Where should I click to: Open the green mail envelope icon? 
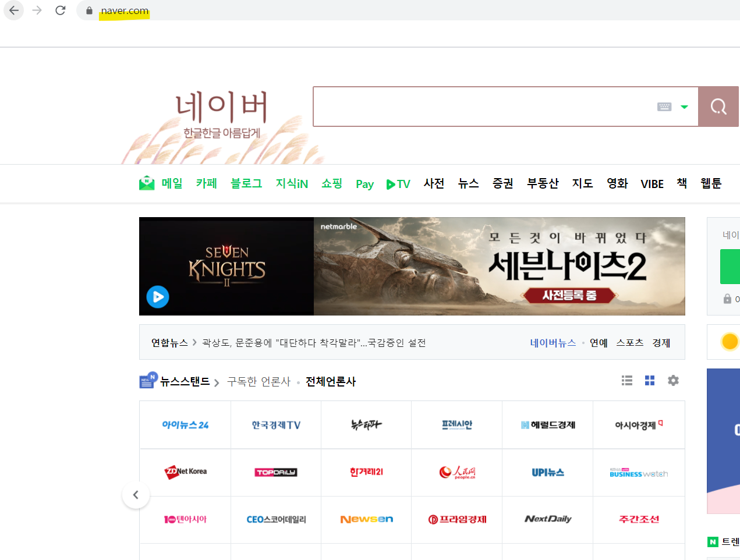click(147, 183)
